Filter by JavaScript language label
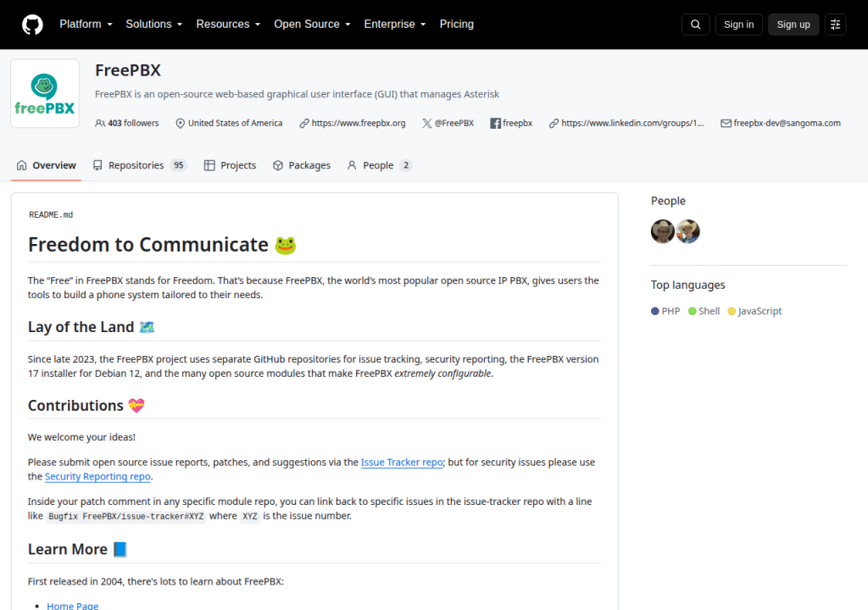 click(759, 311)
